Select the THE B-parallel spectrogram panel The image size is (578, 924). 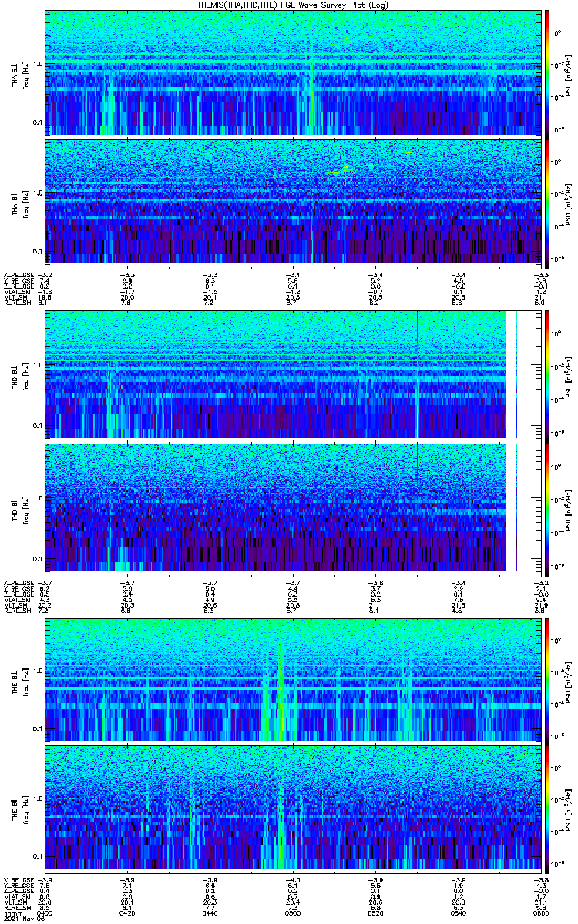(x=293, y=808)
